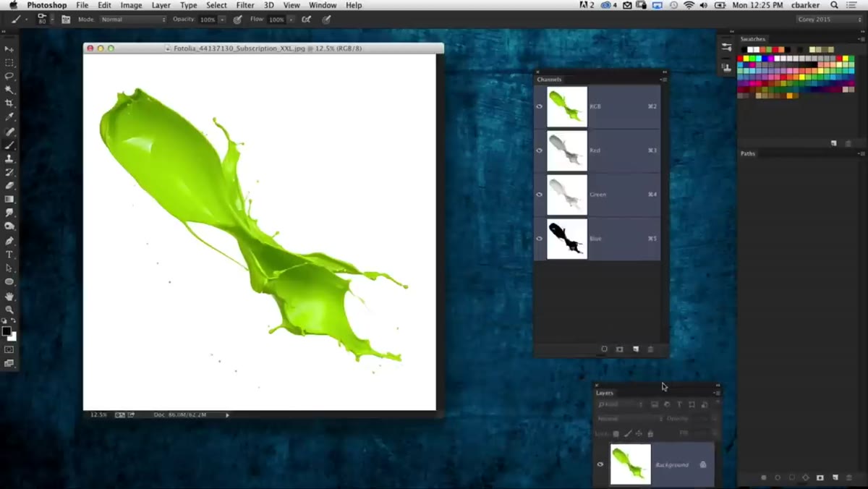The width and height of the screenshot is (868, 489).
Task: Click the 12.5% zoom field in status bar
Action: point(98,415)
